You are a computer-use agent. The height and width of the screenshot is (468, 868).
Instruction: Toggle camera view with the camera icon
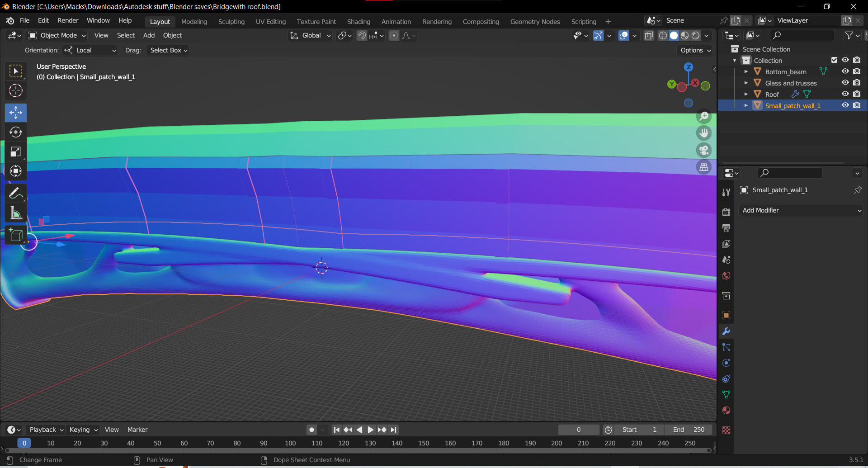(x=704, y=150)
